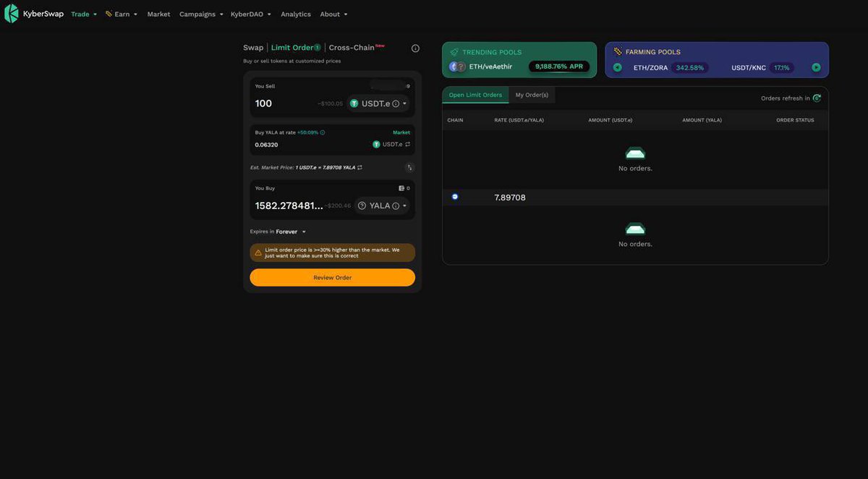Invert the rate with USDT.e swap icon
868x479 pixels.
tap(408, 145)
